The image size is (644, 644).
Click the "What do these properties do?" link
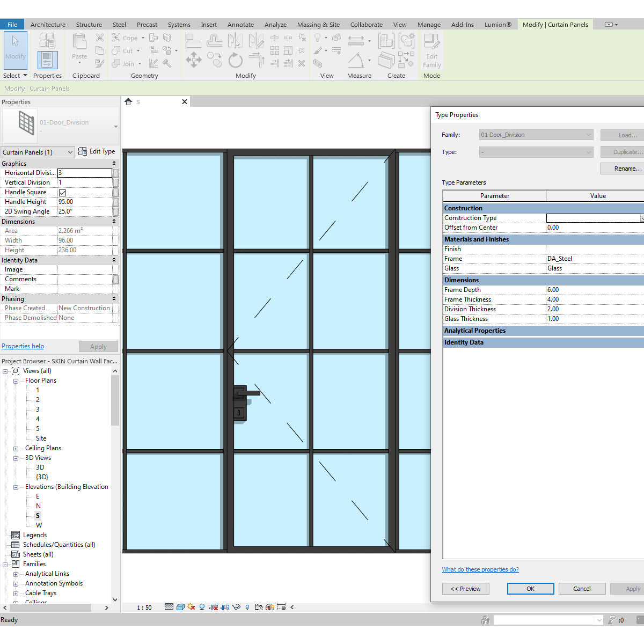(x=480, y=569)
